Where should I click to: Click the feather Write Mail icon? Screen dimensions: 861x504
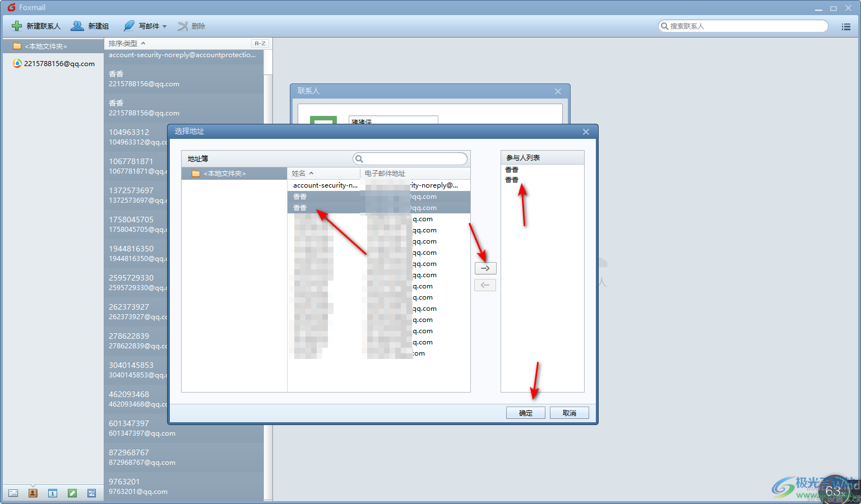tap(129, 26)
